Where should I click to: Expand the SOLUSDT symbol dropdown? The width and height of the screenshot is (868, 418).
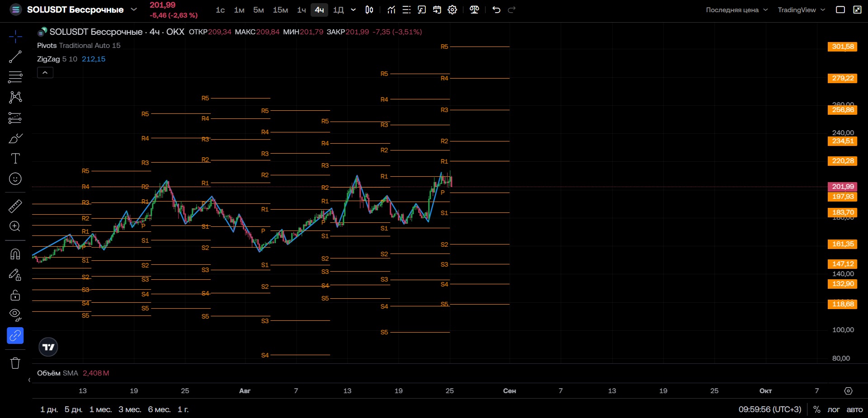tap(134, 9)
